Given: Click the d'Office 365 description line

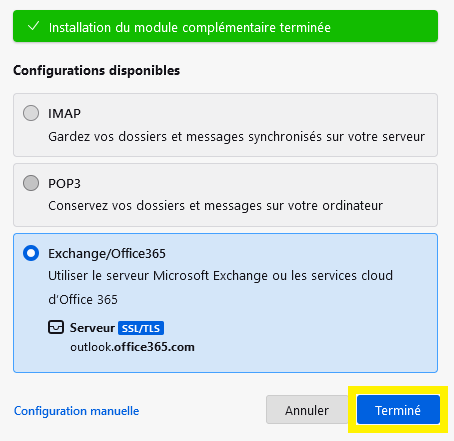Looking at the screenshot, I should tap(83, 300).
